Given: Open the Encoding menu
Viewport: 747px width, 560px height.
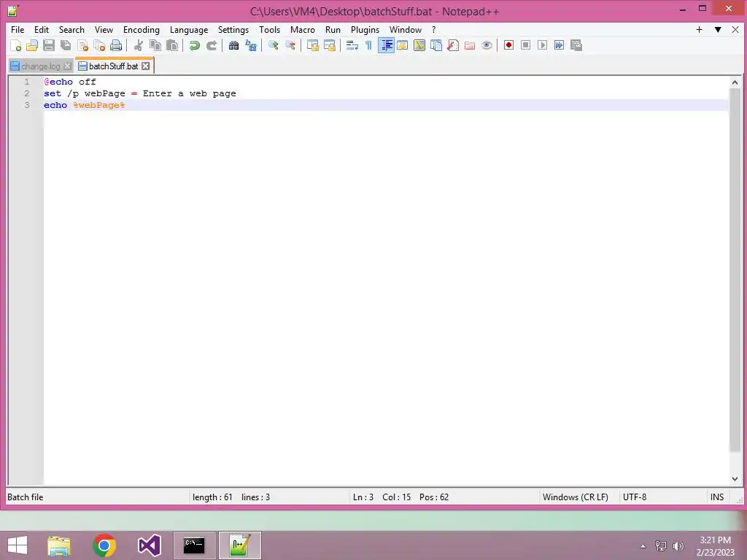Looking at the screenshot, I should coord(141,29).
